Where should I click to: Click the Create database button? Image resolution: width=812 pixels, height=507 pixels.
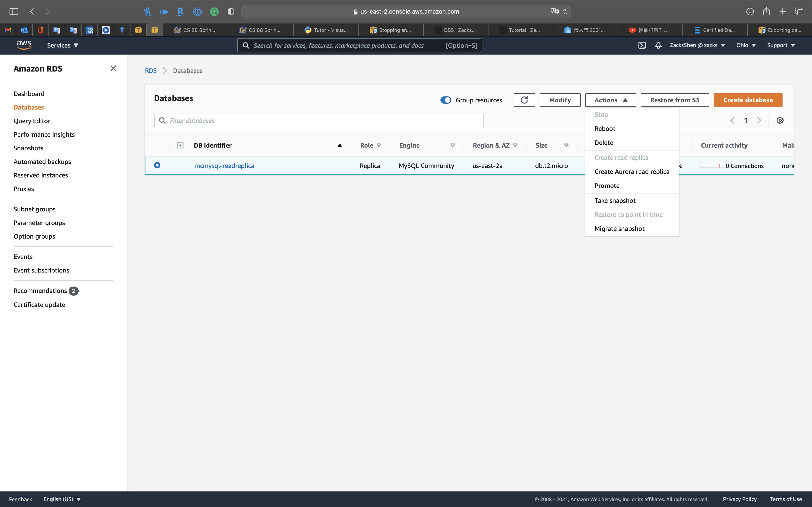point(748,100)
